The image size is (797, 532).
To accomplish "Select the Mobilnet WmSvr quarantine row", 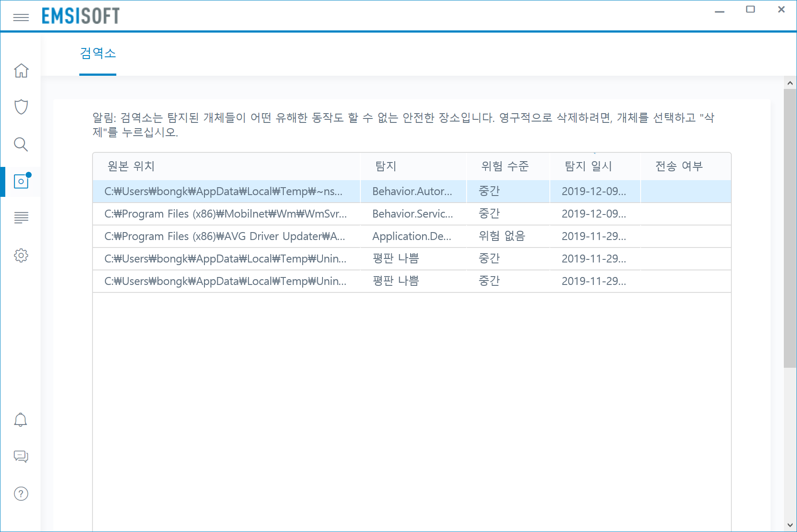I will (412, 214).
